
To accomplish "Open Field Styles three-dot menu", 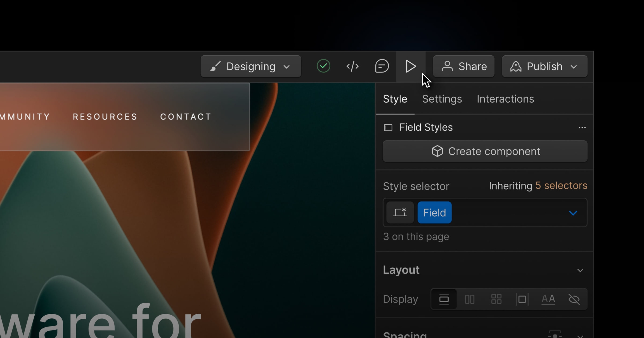I will click(x=582, y=128).
